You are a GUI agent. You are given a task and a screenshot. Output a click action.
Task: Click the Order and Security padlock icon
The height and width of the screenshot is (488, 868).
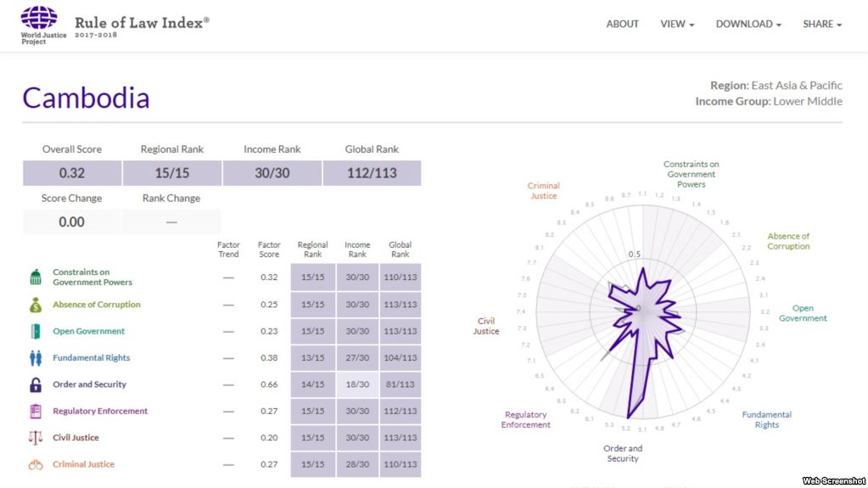coord(36,384)
